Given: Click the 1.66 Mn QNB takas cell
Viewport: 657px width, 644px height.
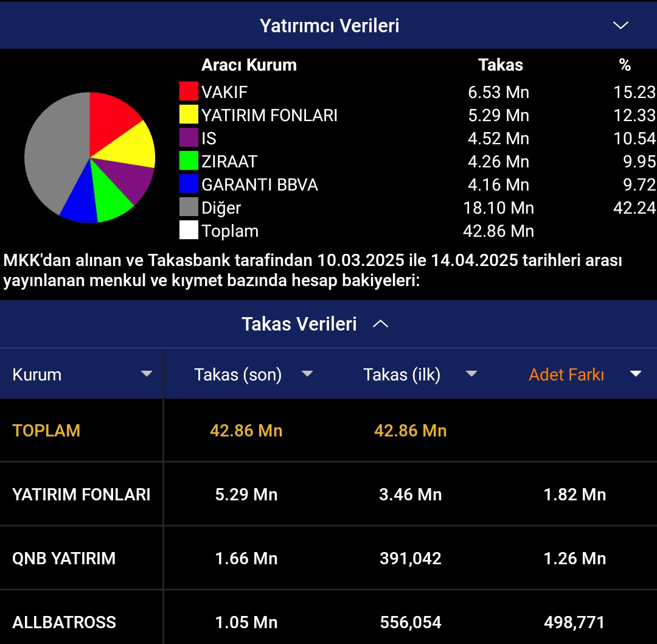Looking at the screenshot, I should (x=246, y=558).
